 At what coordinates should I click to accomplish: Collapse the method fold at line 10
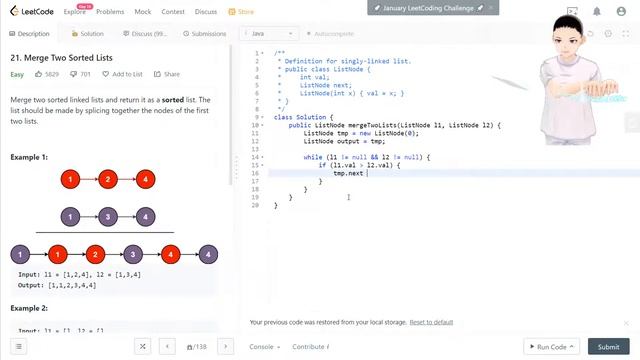click(x=262, y=125)
